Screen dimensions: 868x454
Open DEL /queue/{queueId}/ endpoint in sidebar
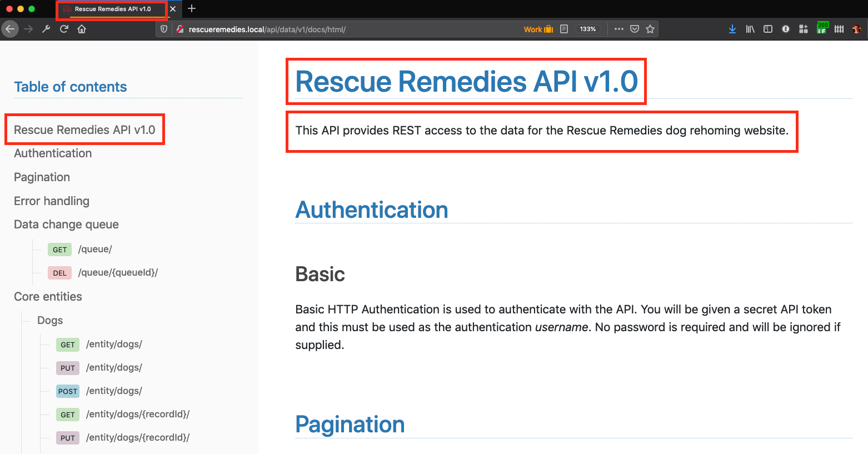point(118,272)
